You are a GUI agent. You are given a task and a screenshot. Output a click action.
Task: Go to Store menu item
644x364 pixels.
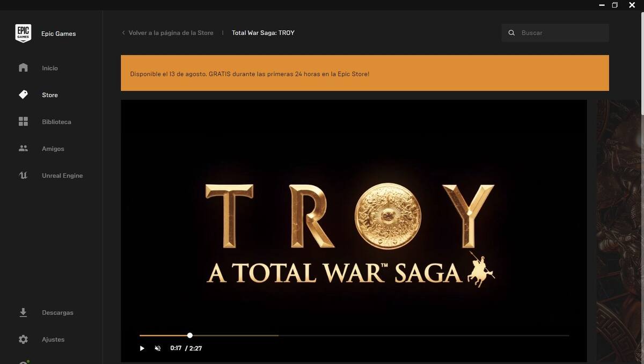click(x=50, y=95)
